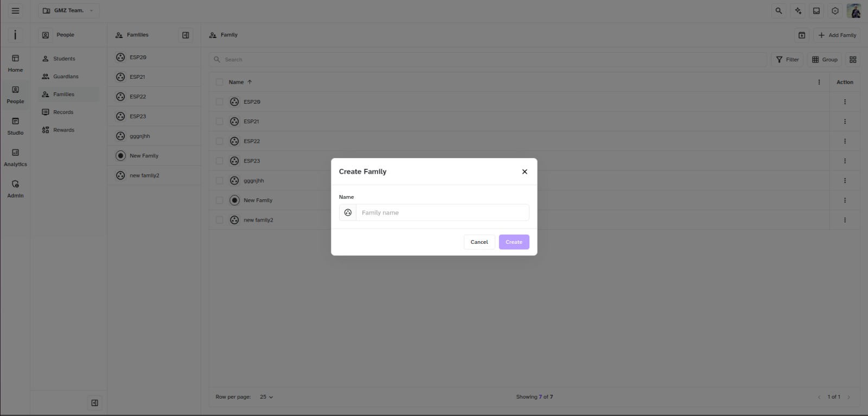
Task: Select Guardians in the People menu
Action: pyautogui.click(x=68, y=77)
